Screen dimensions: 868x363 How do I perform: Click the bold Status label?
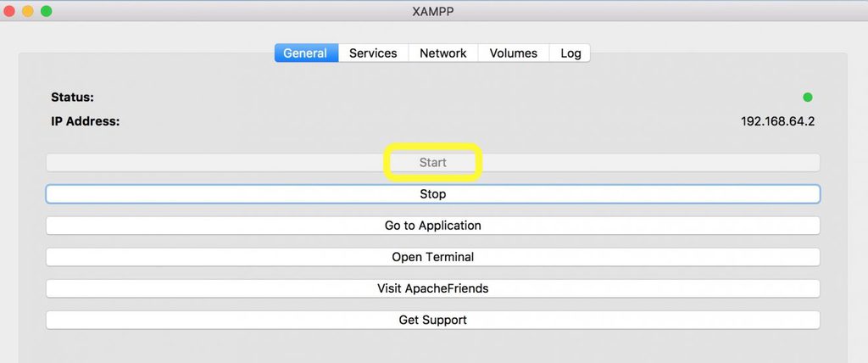point(72,98)
